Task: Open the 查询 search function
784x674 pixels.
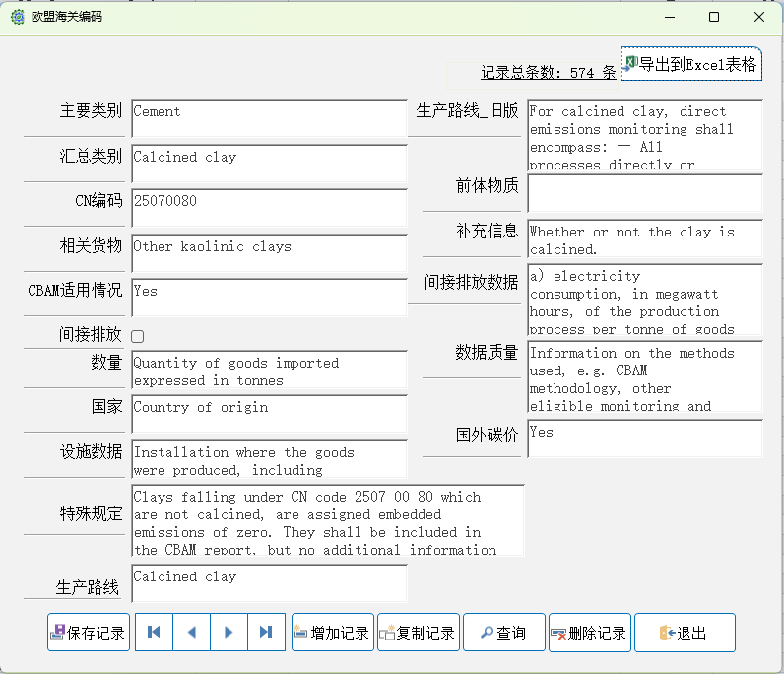Action: [x=503, y=633]
